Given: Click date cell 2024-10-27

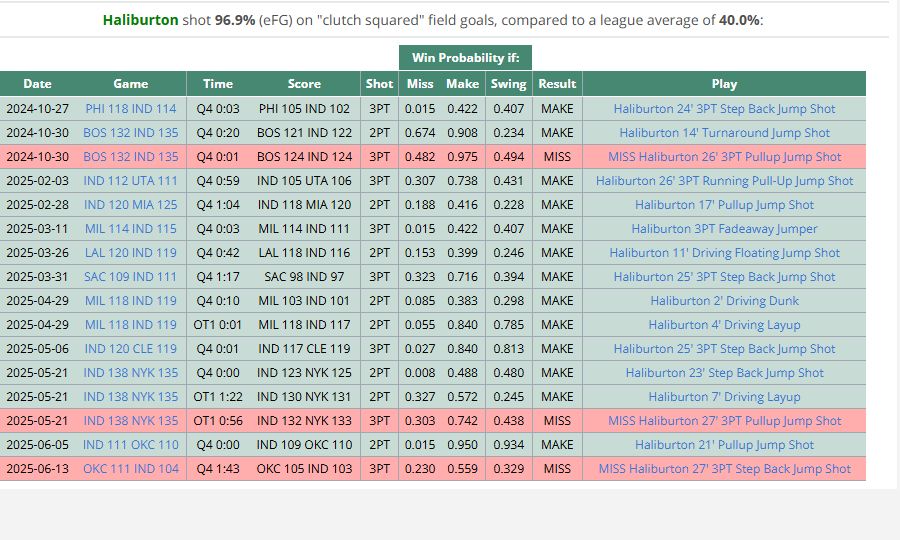Looking at the screenshot, I should pyautogui.click(x=37, y=108).
